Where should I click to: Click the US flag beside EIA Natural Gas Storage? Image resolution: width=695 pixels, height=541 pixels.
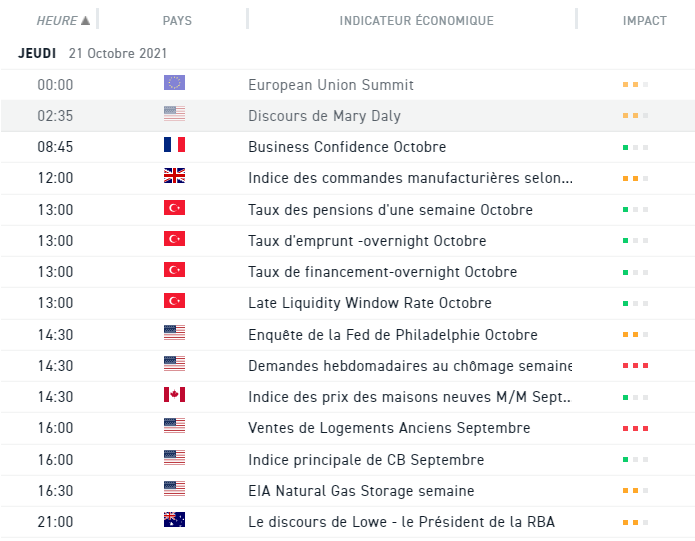[174, 489]
